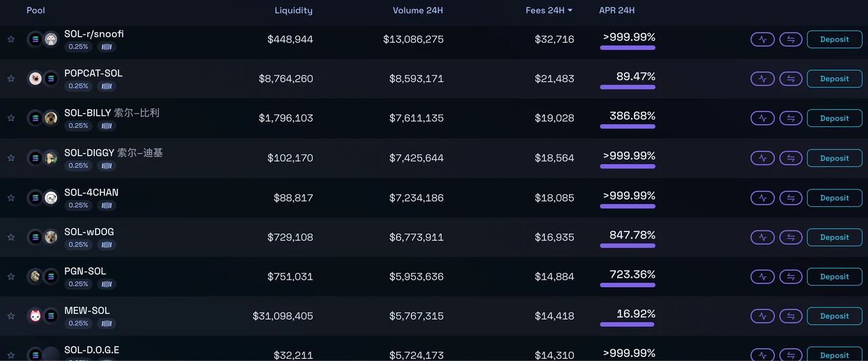The width and height of the screenshot is (868, 361).
Task: Sort pools by the Liquidity column header
Action: [293, 11]
